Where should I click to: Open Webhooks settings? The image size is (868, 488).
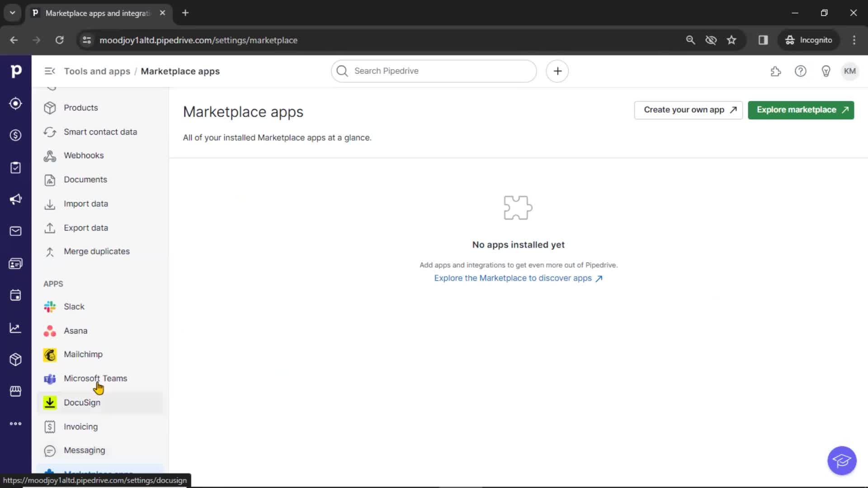100,155
